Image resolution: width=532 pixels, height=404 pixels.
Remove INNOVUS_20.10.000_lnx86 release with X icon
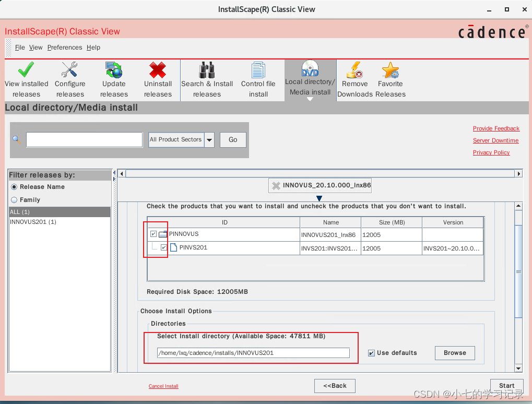[276, 185]
